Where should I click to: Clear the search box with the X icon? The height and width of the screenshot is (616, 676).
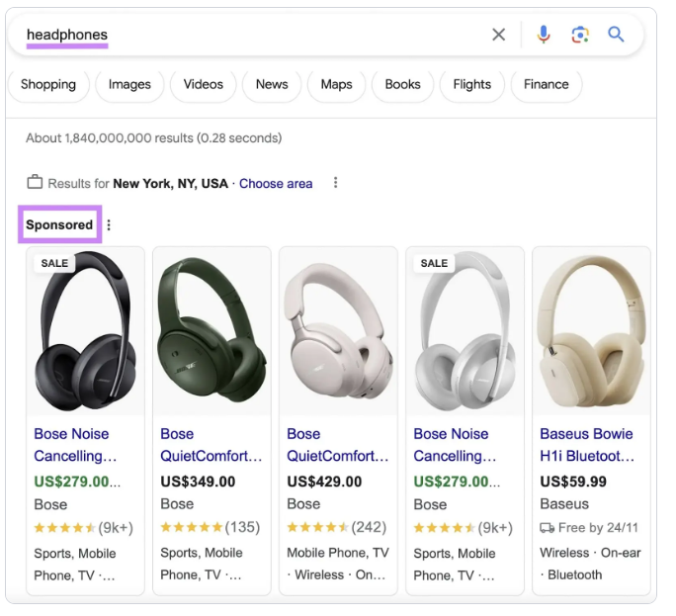point(498,35)
